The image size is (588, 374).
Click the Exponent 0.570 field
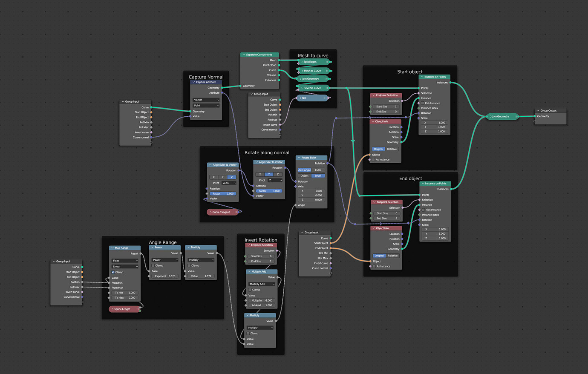tap(165, 276)
